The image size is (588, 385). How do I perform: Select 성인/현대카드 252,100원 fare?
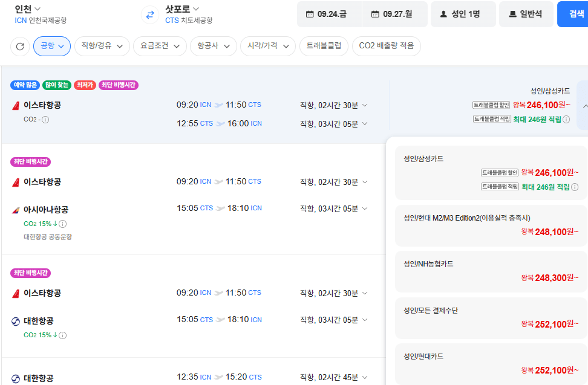(491, 364)
